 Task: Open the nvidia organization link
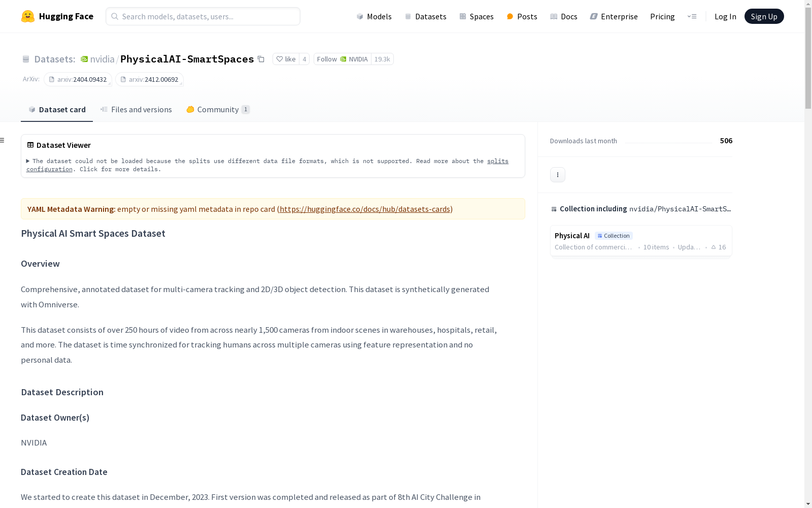click(x=102, y=59)
